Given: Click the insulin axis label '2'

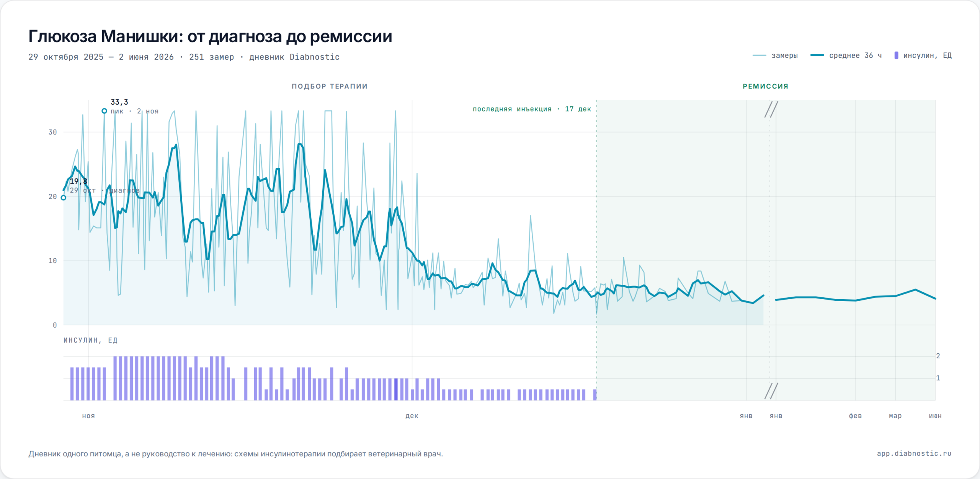Looking at the screenshot, I should coord(938,356).
